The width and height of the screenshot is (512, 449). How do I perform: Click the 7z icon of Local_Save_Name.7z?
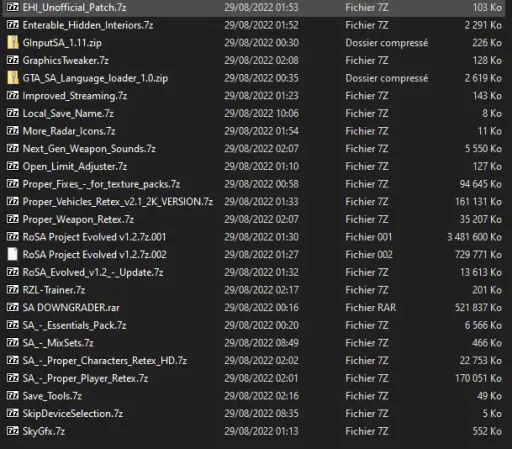pos(13,113)
